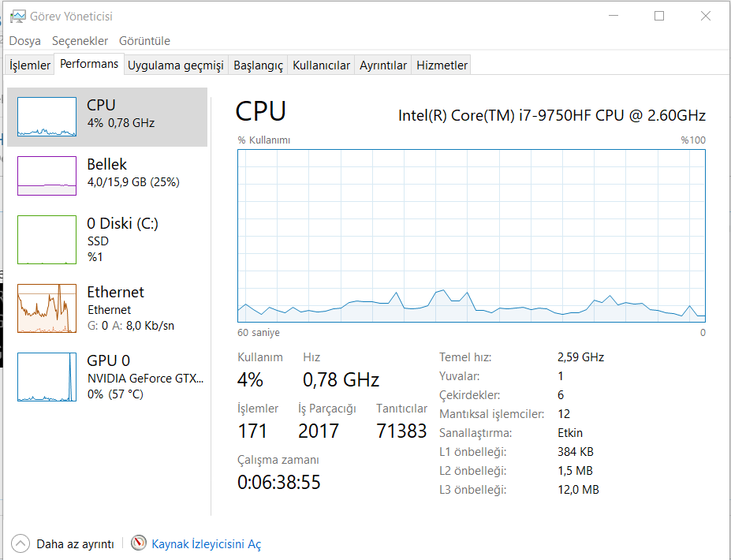Viewport: 731px width, 560px height.
Task: Collapse details with the Daha az ayrıntı arrow
Action: [x=20, y=543]
